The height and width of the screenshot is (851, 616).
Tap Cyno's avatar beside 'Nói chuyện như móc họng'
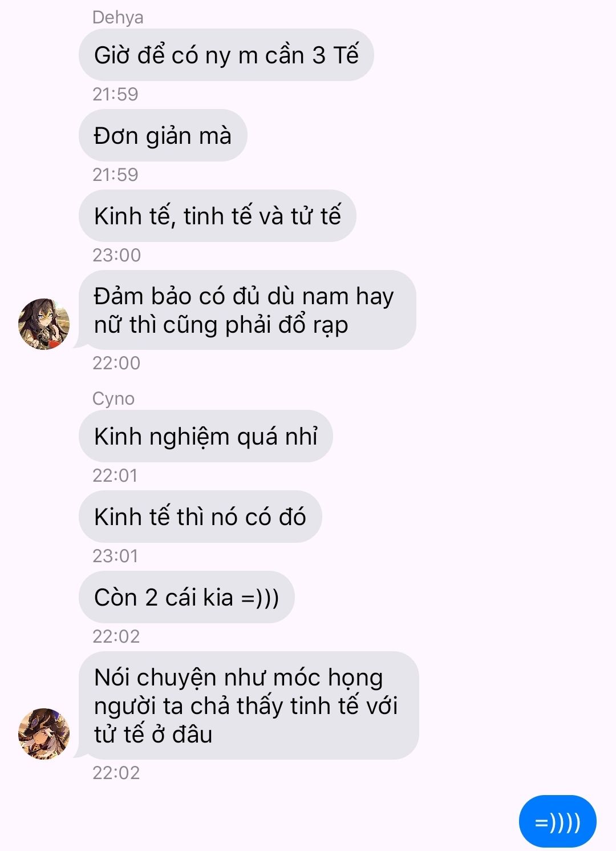pyautogui.click(x=44, y=733)
